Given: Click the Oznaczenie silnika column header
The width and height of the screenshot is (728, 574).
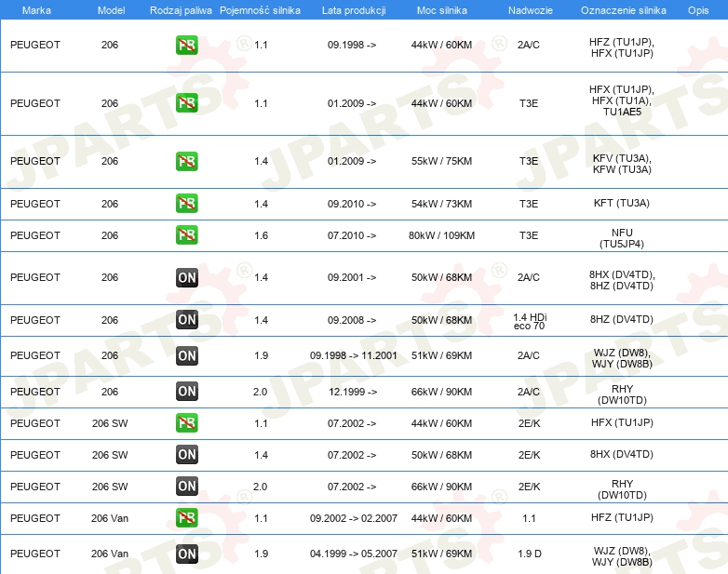Looking at the screenshot, I should click(x=621, y=9).
